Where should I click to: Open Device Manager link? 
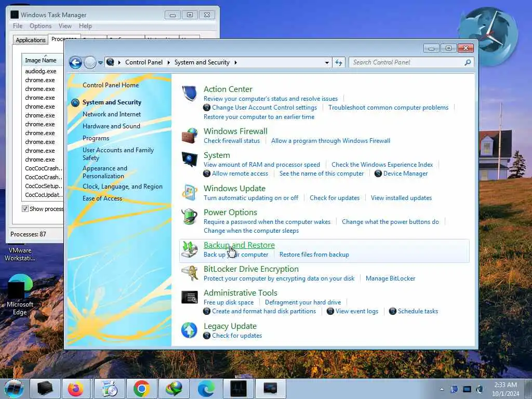click(x=405, y=174)
